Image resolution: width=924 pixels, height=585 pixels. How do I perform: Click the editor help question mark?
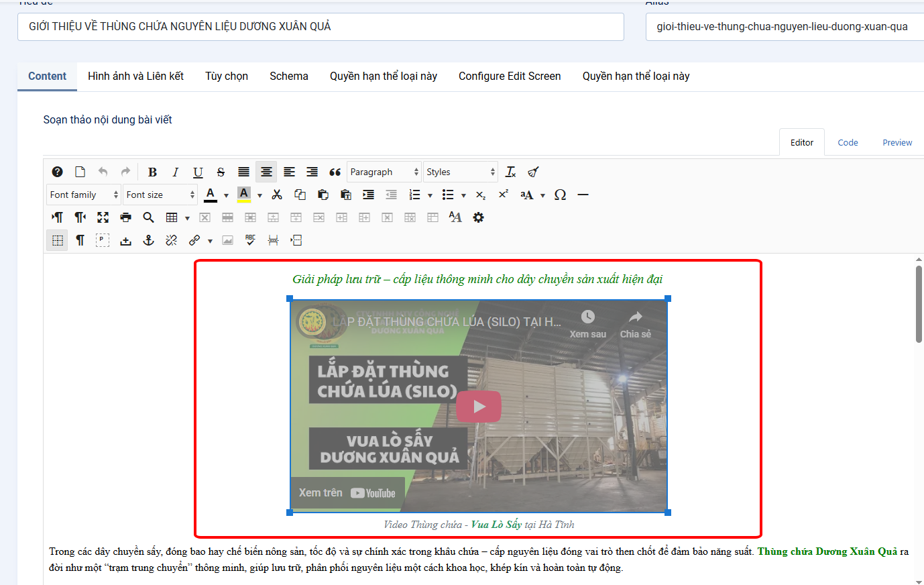[x=58, y=172]
